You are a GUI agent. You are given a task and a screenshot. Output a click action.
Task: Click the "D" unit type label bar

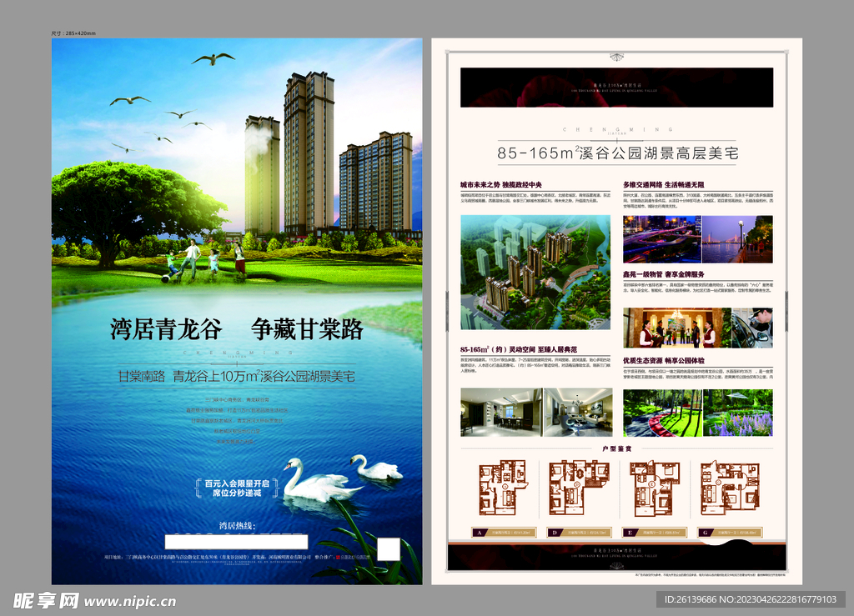point(579,533)
